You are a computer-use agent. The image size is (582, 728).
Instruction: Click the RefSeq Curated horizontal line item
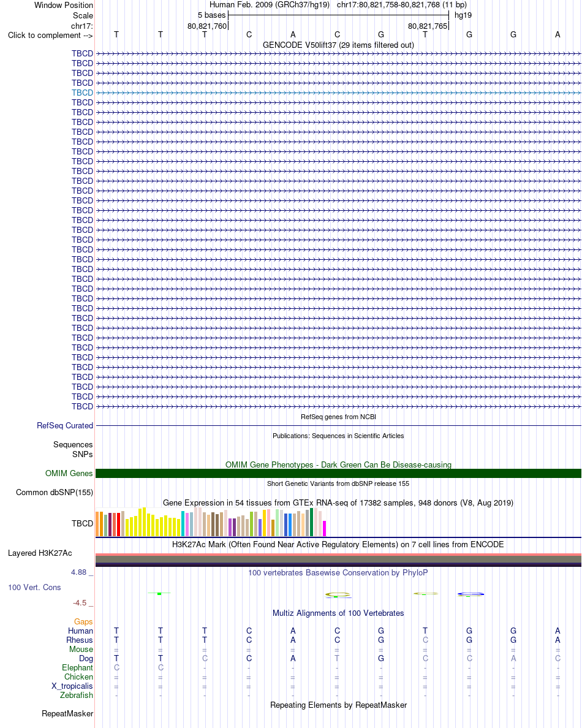coord(338,426)
